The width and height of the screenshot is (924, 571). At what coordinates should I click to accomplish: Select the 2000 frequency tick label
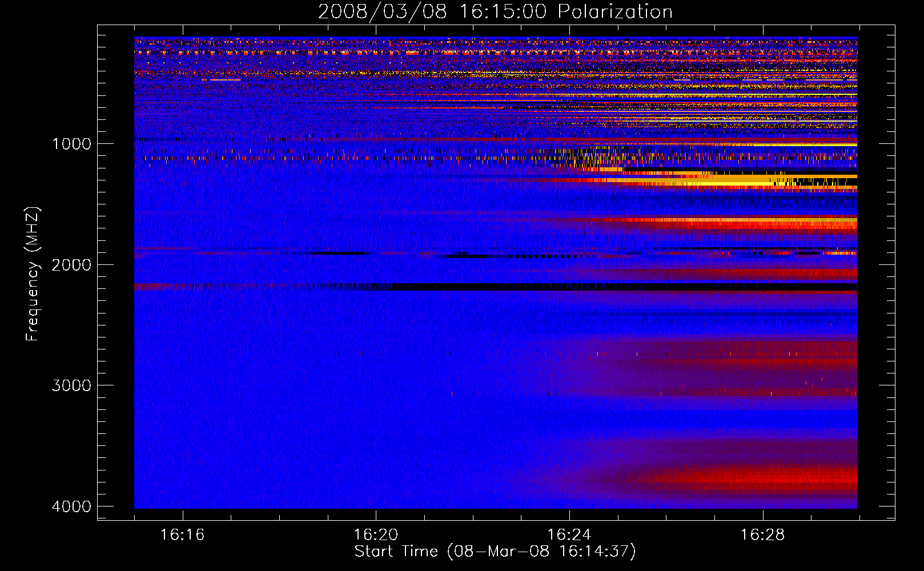71,265
